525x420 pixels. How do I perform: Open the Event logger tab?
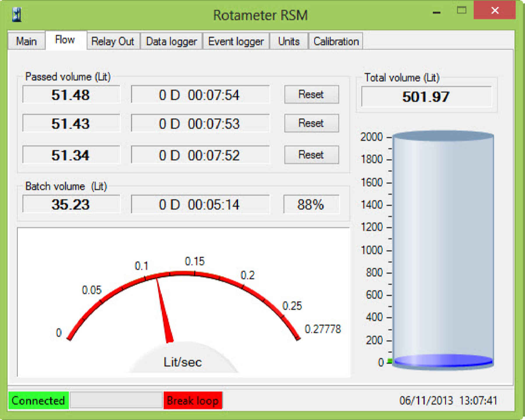point(236,41)
